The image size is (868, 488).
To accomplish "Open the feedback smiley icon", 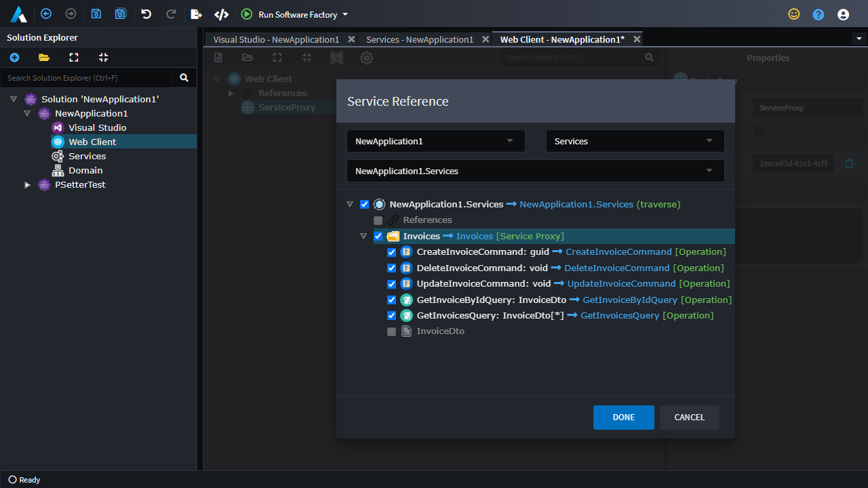I will coord(793,14).
